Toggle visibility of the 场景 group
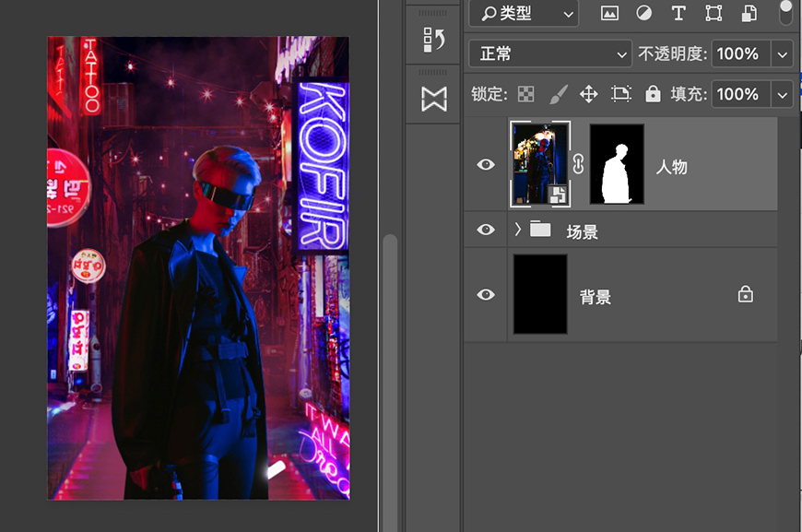 coord(484,230)
